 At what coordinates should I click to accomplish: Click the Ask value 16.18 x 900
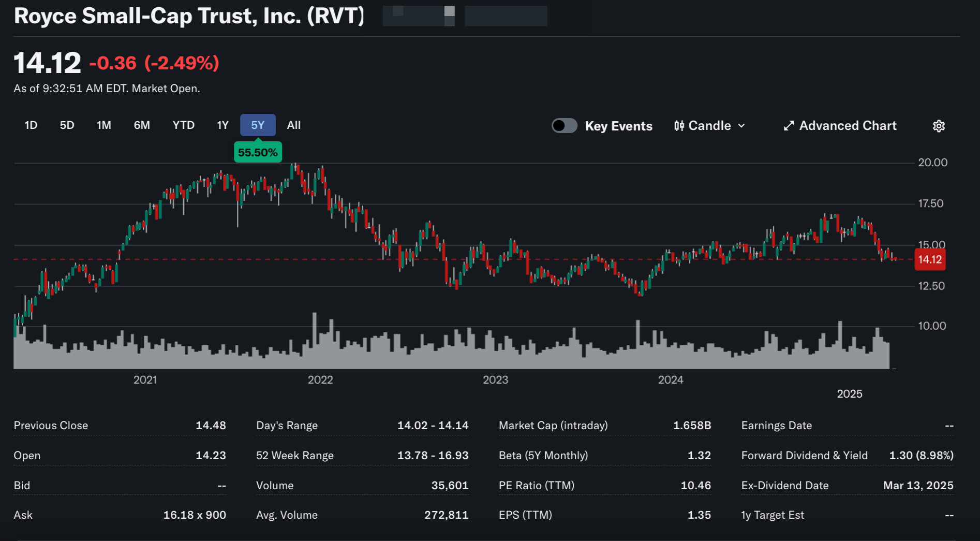(x=195, y=515)
